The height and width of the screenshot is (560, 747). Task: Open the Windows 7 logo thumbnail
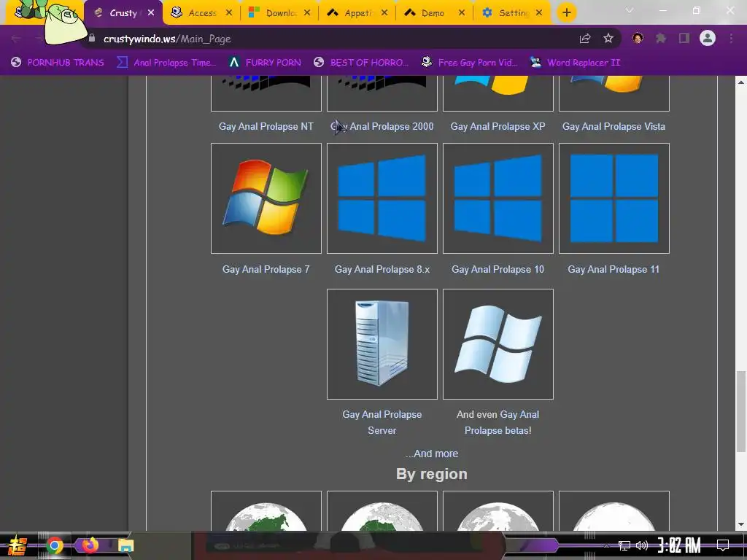click(266, 198)
